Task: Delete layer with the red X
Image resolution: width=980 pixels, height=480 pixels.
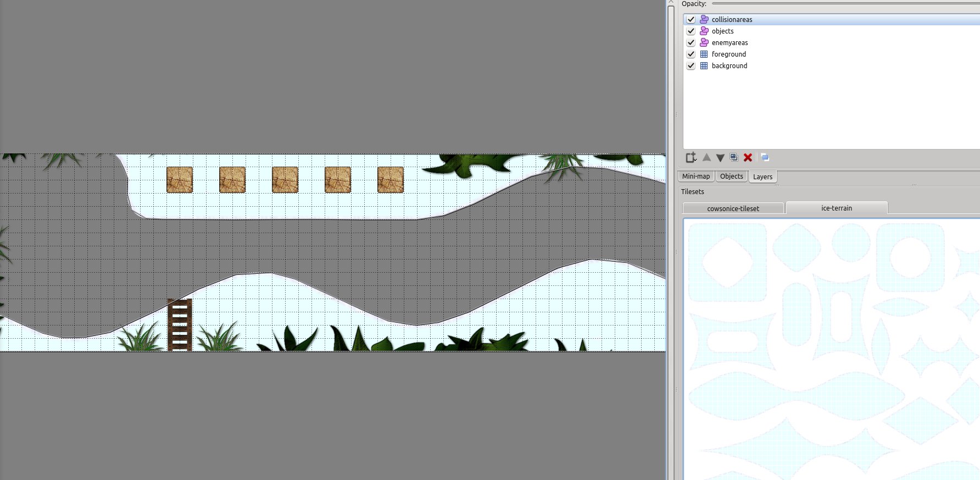Action: tap(748, 158)
